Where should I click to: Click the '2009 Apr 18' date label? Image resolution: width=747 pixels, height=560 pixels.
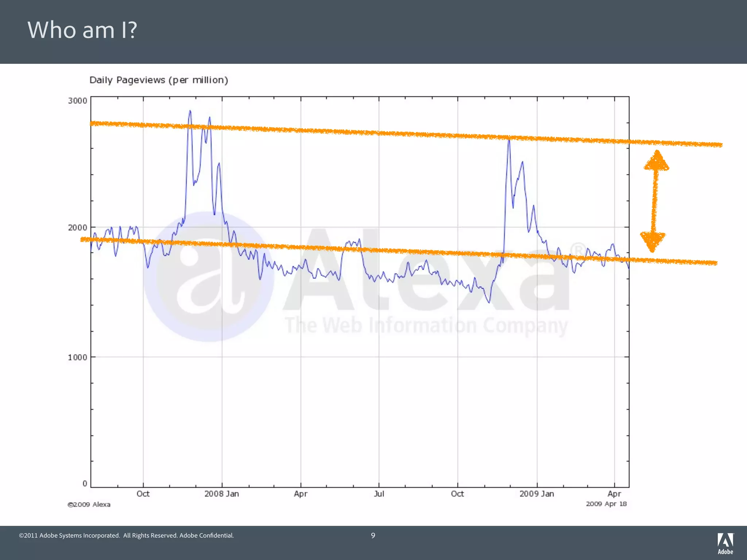(606, 504)
